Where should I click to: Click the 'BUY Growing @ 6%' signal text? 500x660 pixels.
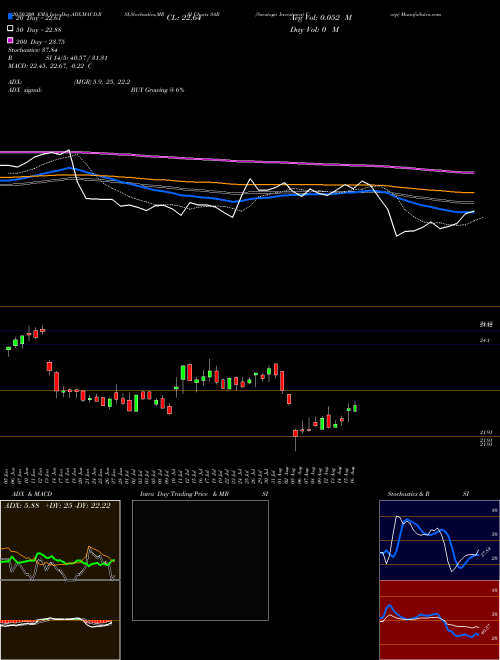click(x=157, y=90)
